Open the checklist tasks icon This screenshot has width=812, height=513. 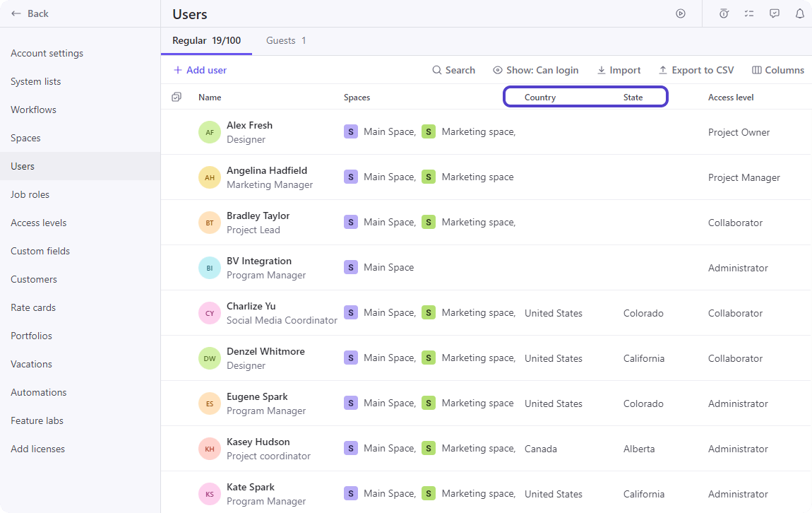749,13
